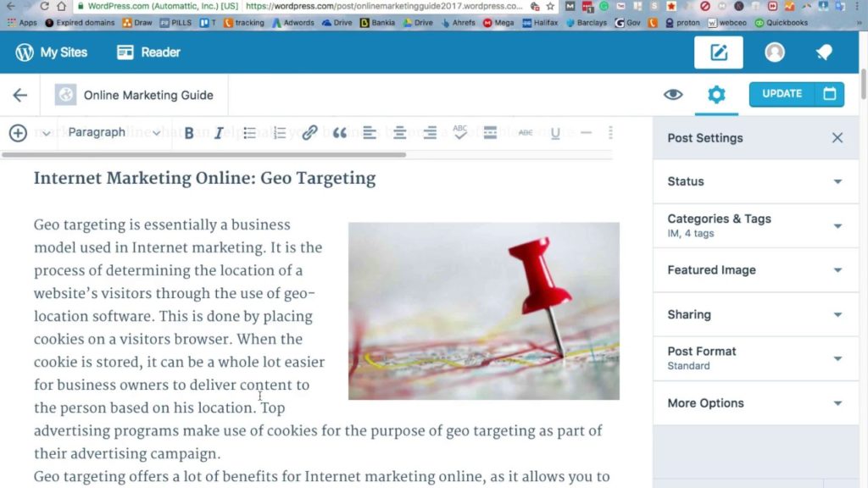The height and width of the screenshot is (488, 868).
Task: Open the Apps bookmark
Action: coord(22,23)
